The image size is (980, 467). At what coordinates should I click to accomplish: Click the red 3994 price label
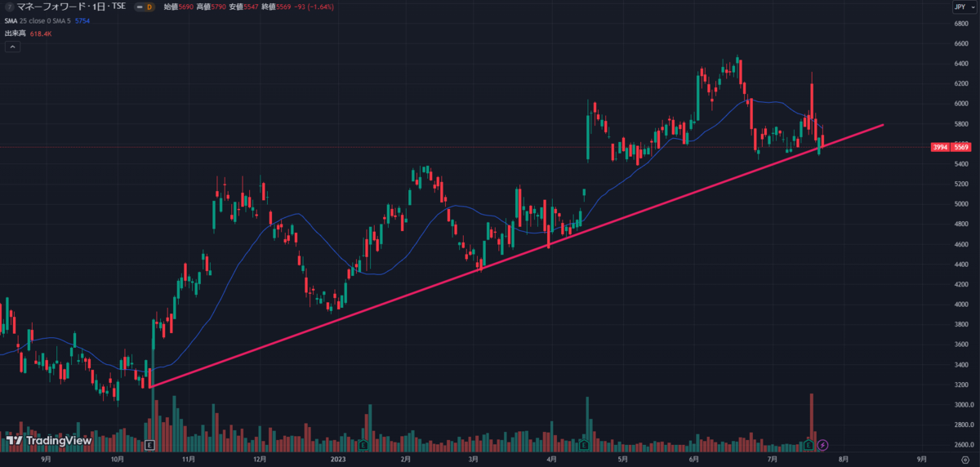pos(940,147)
